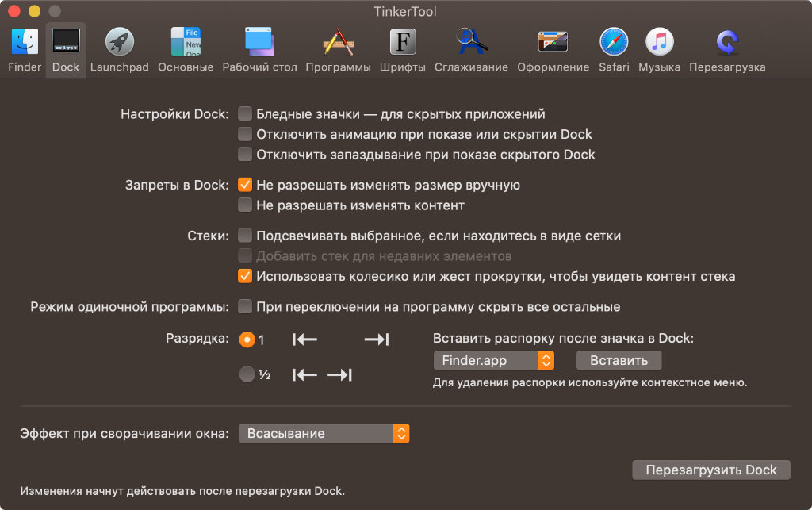Select the ½ half-width spacer radio button

click(x=247, y=374)
